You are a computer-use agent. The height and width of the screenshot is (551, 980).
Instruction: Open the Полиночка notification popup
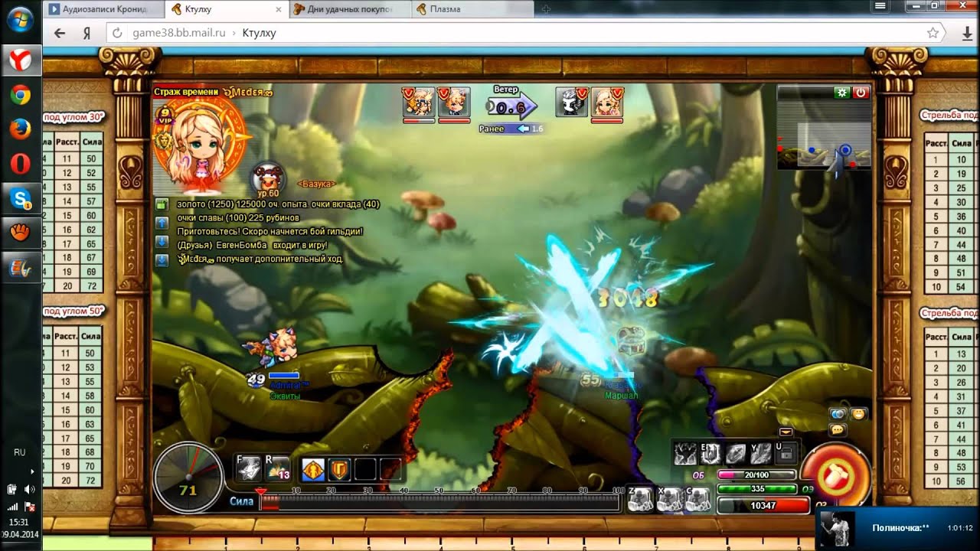coord(897,528)
